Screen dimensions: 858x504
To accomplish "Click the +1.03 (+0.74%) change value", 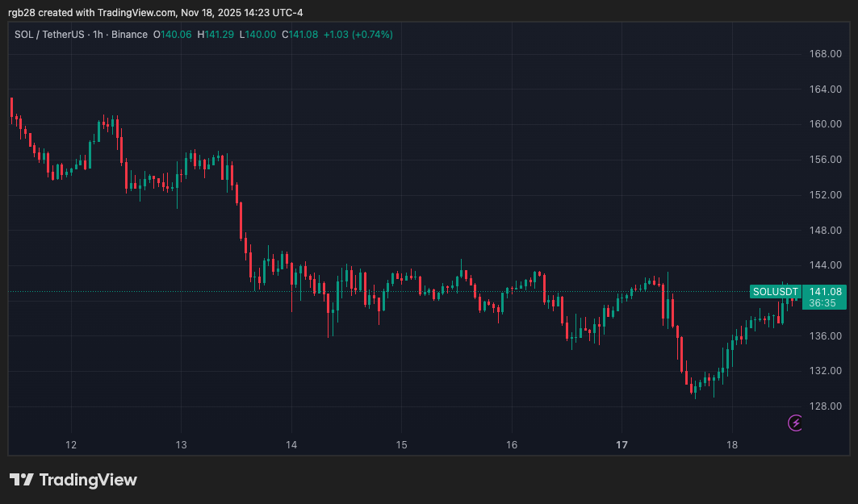I will (358, 35).
